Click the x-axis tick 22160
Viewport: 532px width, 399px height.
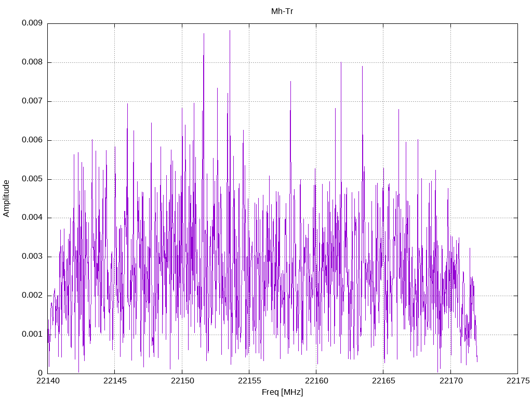pyautogui.click(x=316, y=381)
